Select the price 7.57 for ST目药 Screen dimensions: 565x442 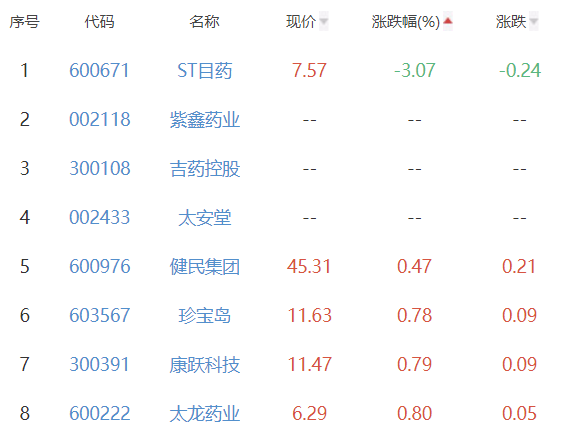(x=309, y=70)
